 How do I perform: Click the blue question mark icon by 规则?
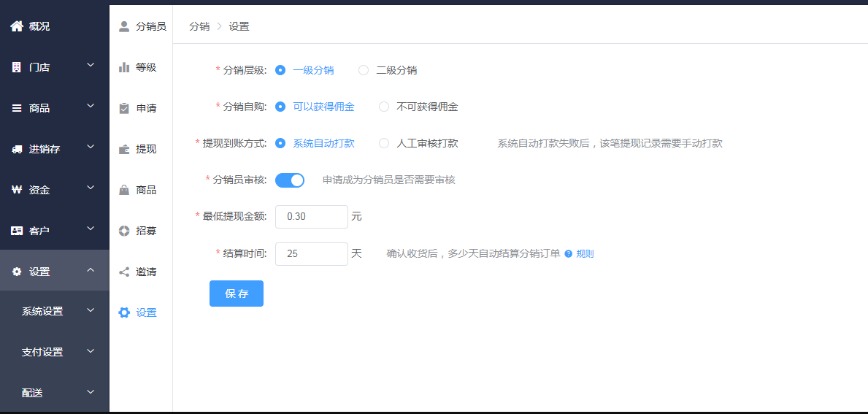568,254
